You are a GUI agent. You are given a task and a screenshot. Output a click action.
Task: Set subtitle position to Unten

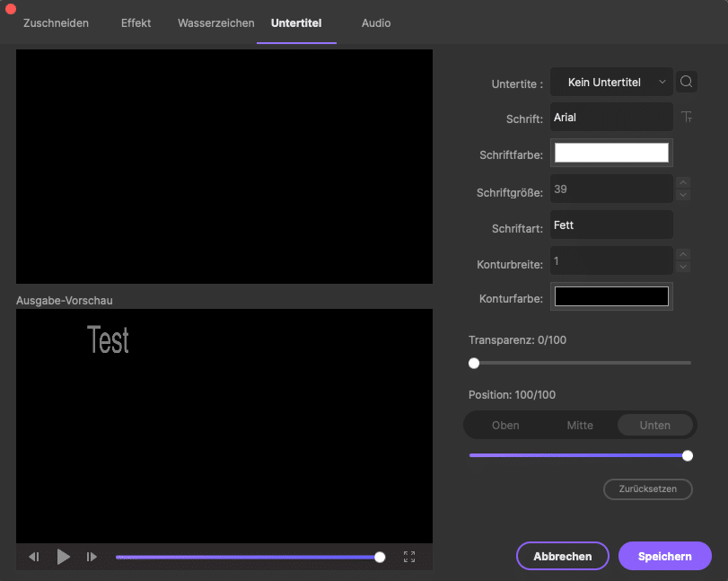point(654,425)
